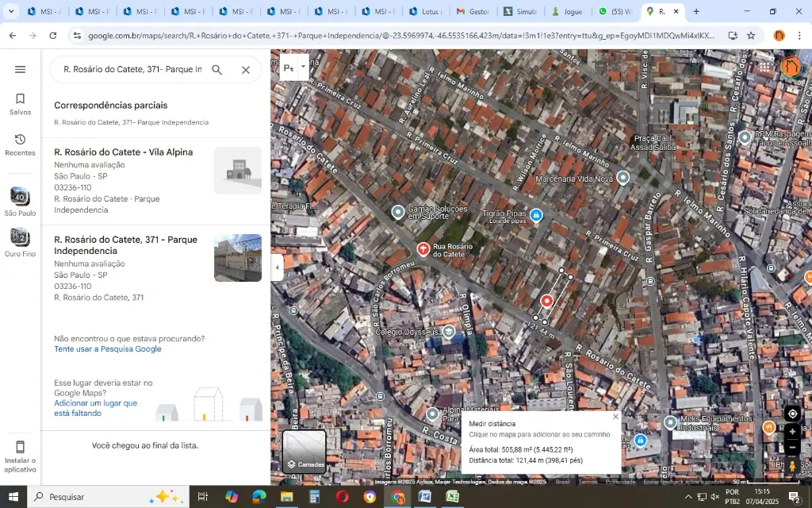Click the Meks Equipamentos Industriais marker
The height and width of the screenshot is (508, 812).
coord(670,422)
